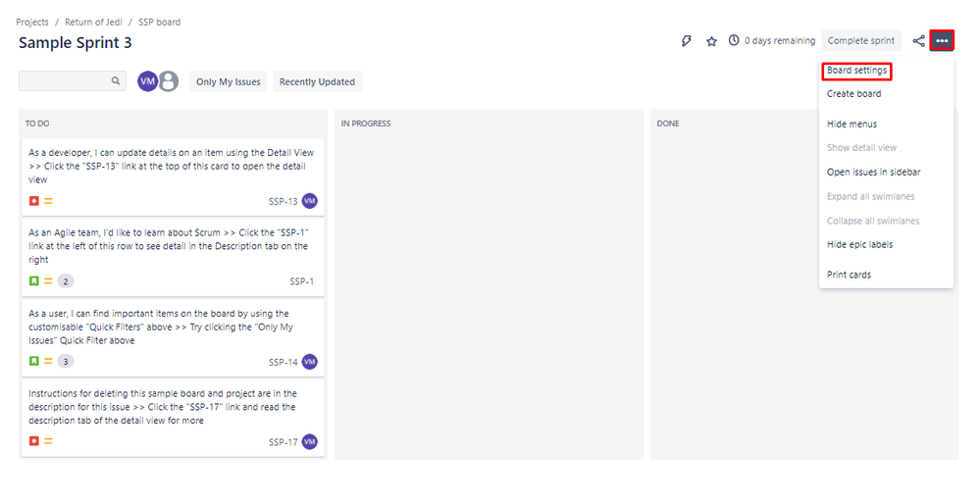Choose Create board menu entry
Image resolution: width=980 pixels, height=502 pixels.
[853, 94]
